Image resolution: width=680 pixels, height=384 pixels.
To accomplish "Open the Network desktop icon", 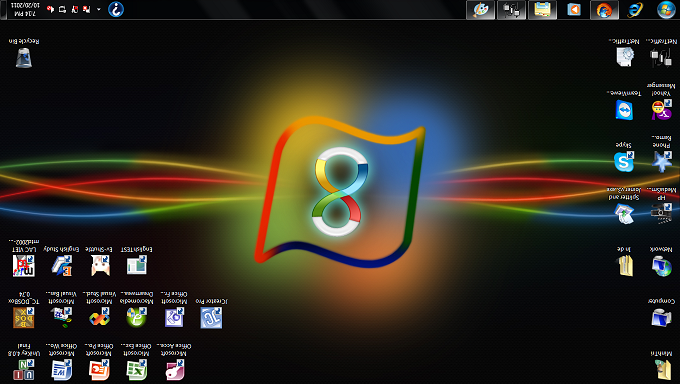I will 661,262.
